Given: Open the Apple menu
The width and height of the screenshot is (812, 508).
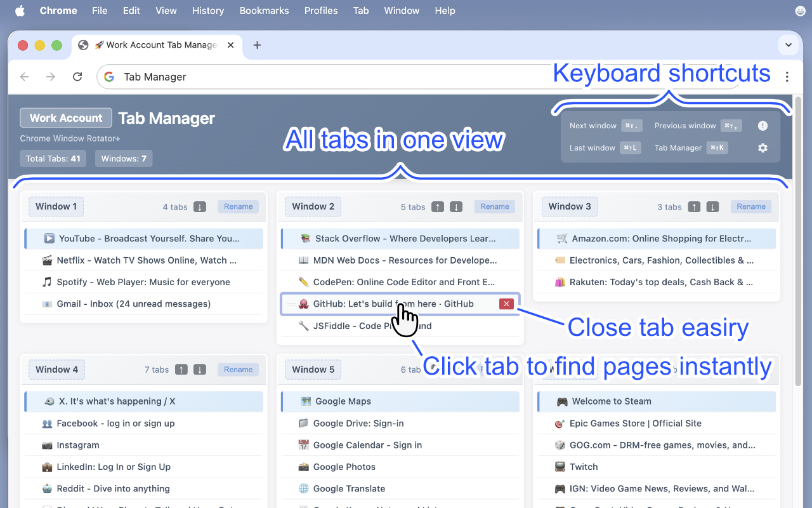Looking at the screenshot, I should (20, 11).
